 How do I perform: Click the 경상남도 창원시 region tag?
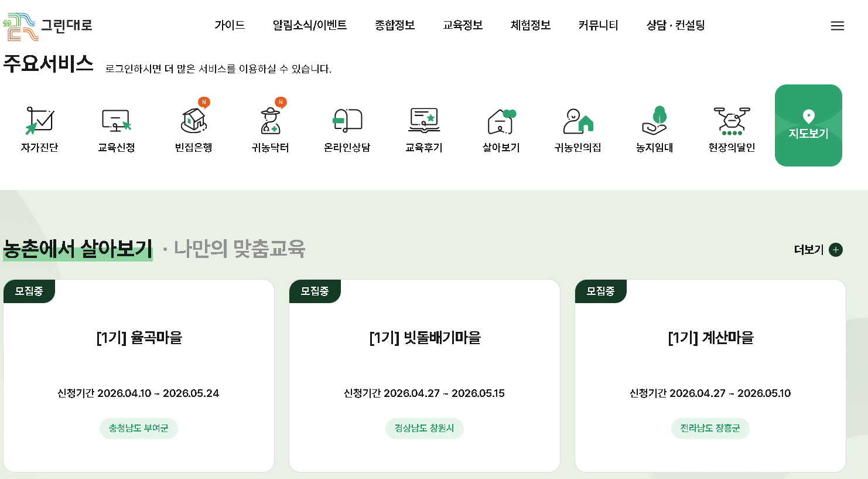click(425, 429)
